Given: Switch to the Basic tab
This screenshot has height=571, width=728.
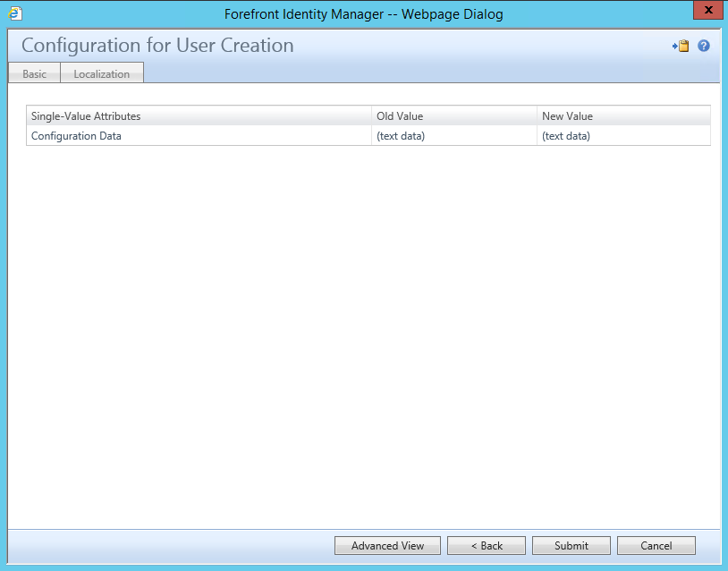Looking at the screenshot, I should (34, 74).
